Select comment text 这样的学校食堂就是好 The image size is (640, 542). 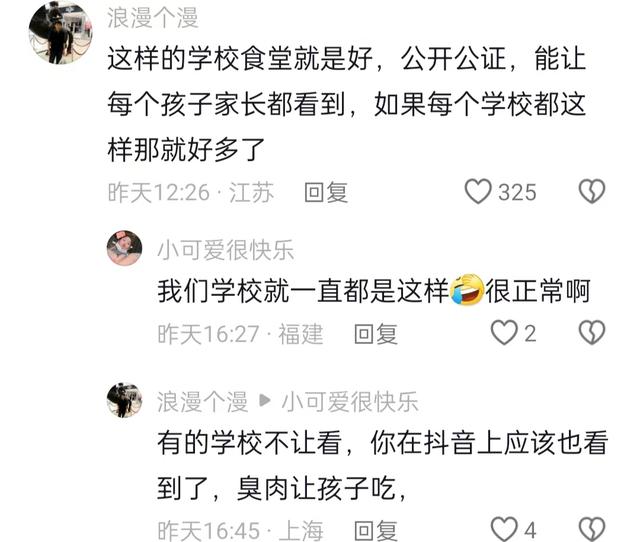240,59
